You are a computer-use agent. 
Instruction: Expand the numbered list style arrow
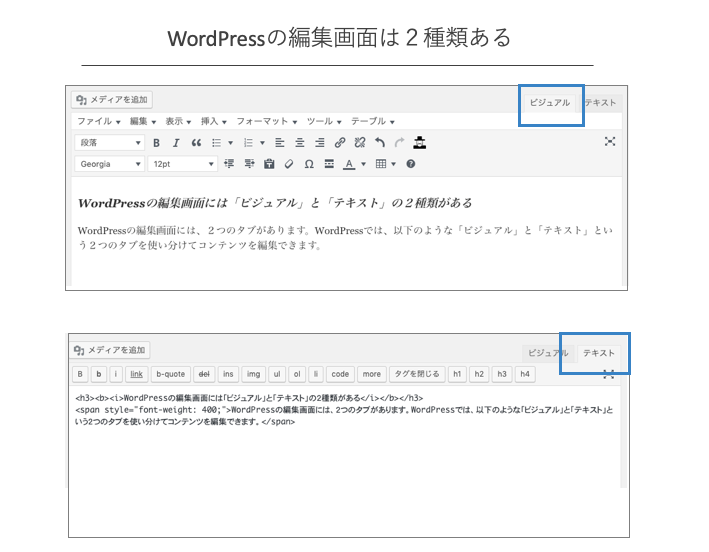(262, 143)
